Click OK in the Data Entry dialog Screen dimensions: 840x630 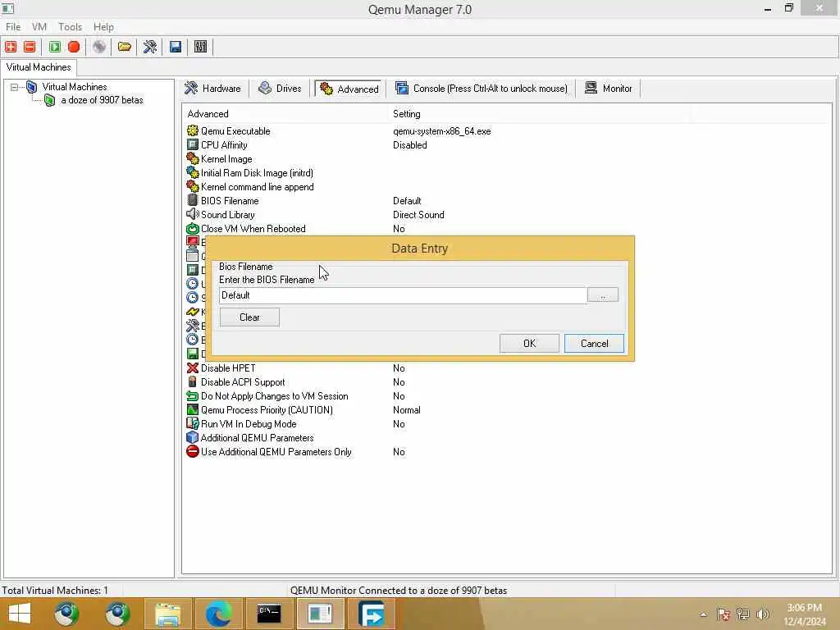coord(529,344)
